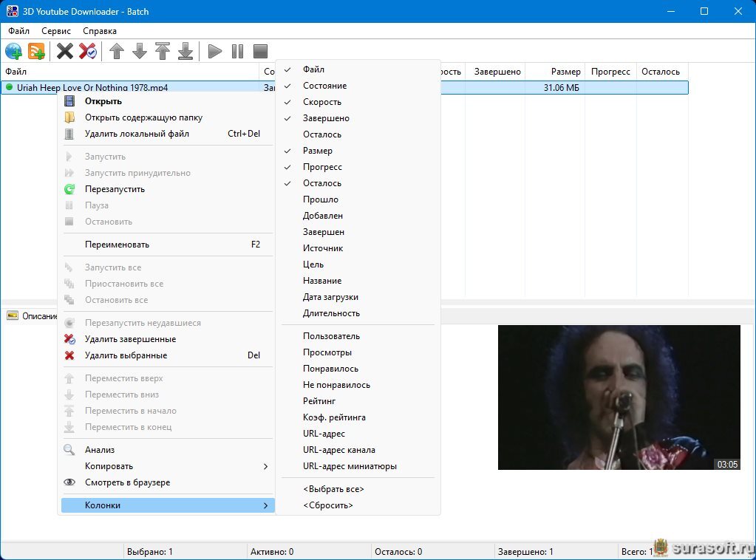Image resolution: width=756 pixels, height=560 pixels.
Task: Uncheck the Размер column option
Action: [x=358, y=151]
